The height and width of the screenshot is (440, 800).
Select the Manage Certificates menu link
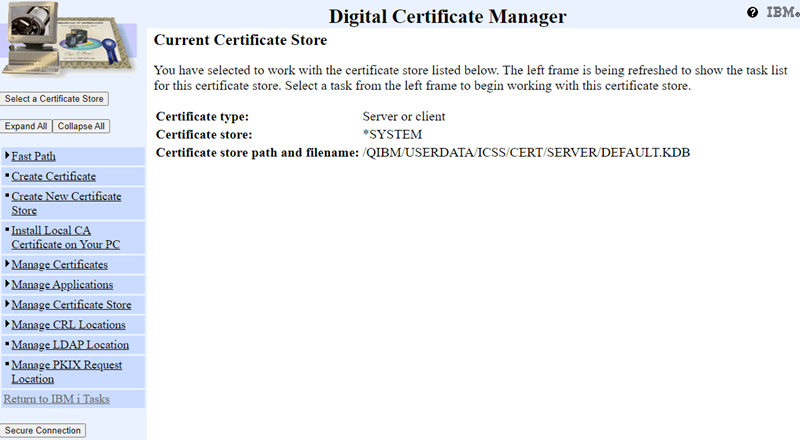59,265
